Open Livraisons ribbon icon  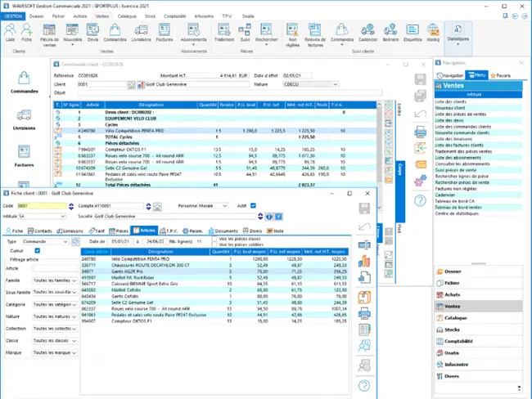click(x=141, y=33)
